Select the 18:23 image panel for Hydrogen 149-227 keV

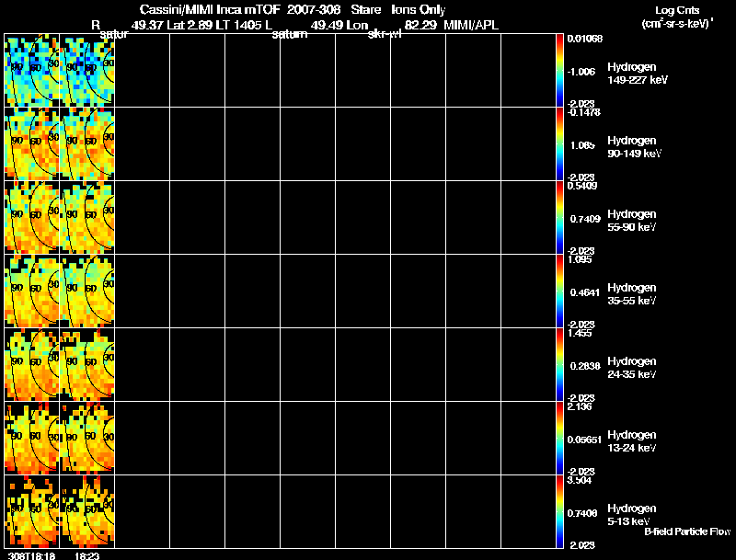pyautogui.click(x=87, y=71)
